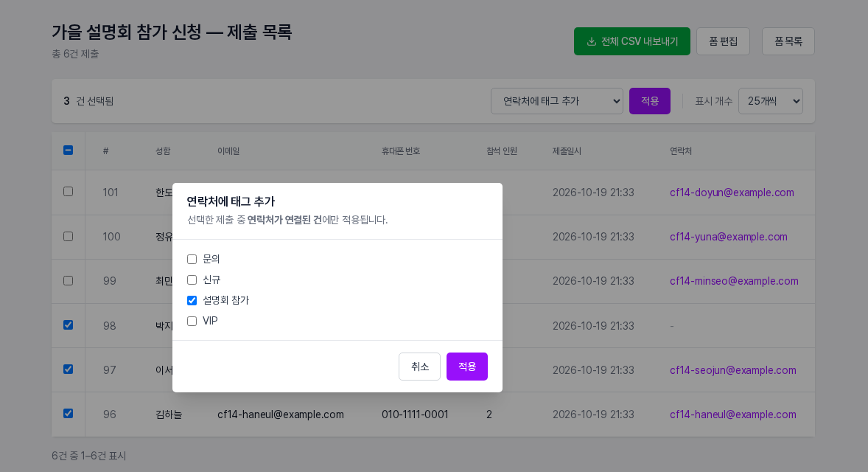Select row 100 checkbox
Viewport: 868px width, 472px height.
pos(68,237)
